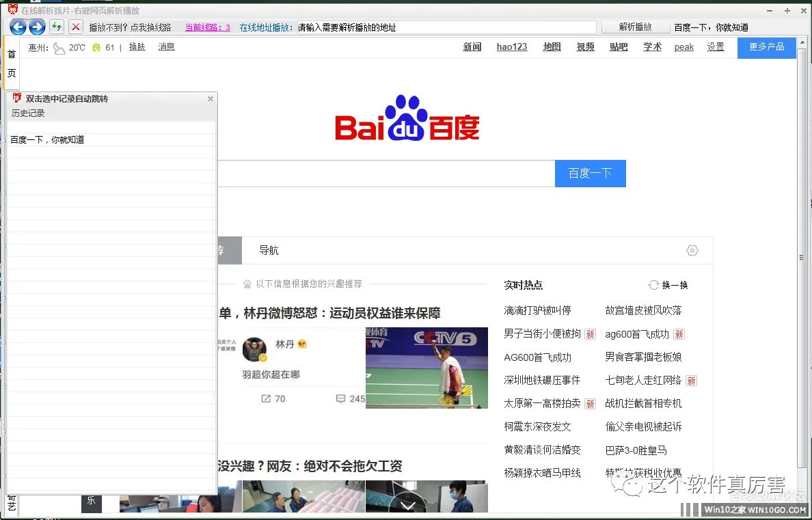Click the red X stop icon
This screenshot has width=812, height=520.
(76, 27)
